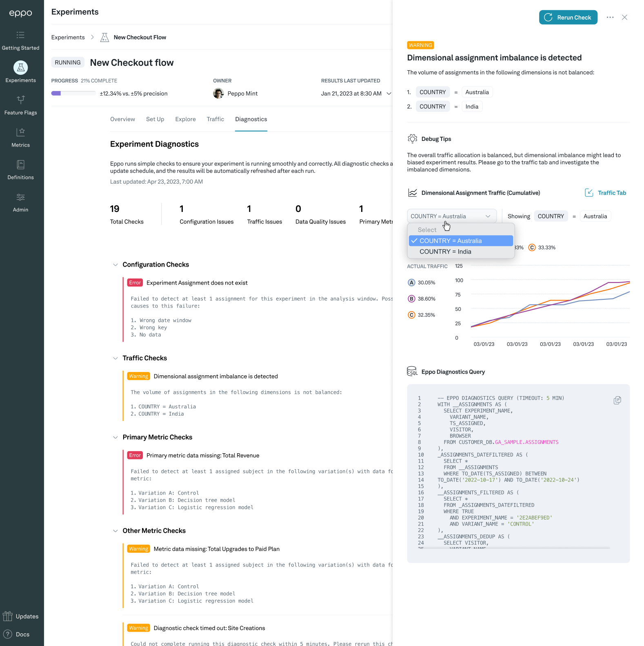Copy the diagnostics query code
Image resolution: width=644 pixels, height=646 pixels.
[617, 400]
